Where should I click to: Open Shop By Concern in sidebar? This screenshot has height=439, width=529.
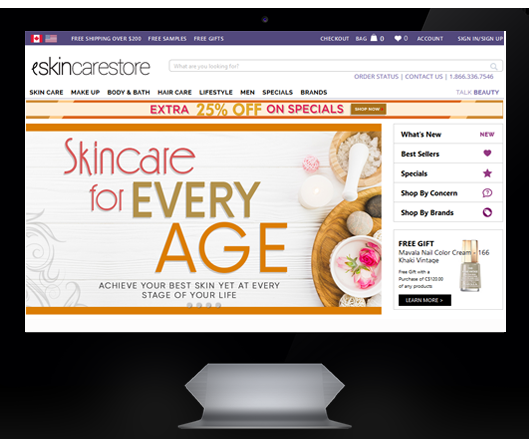pos(448,193)
